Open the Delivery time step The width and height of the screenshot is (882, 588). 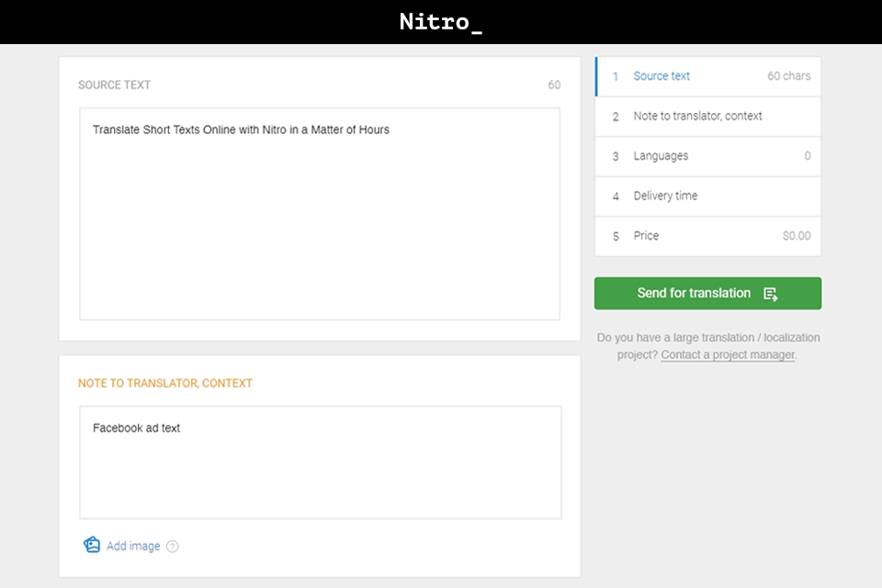[667, 196]
